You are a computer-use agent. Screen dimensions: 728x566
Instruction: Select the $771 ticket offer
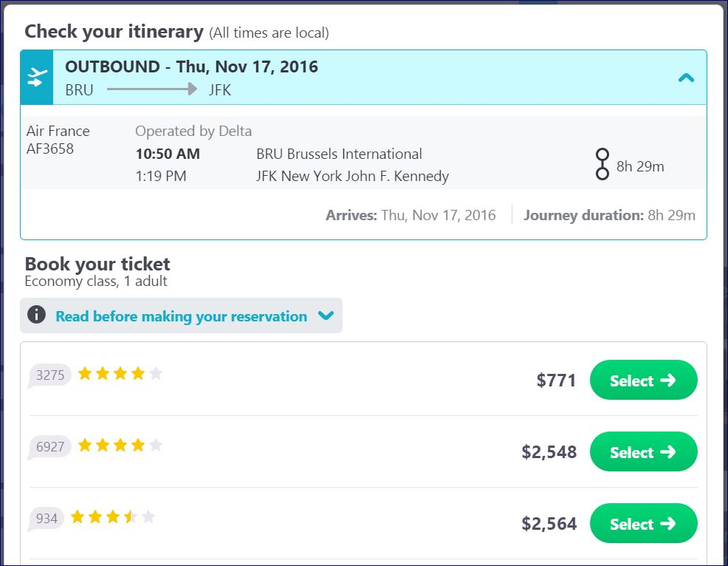coord(643,381)
